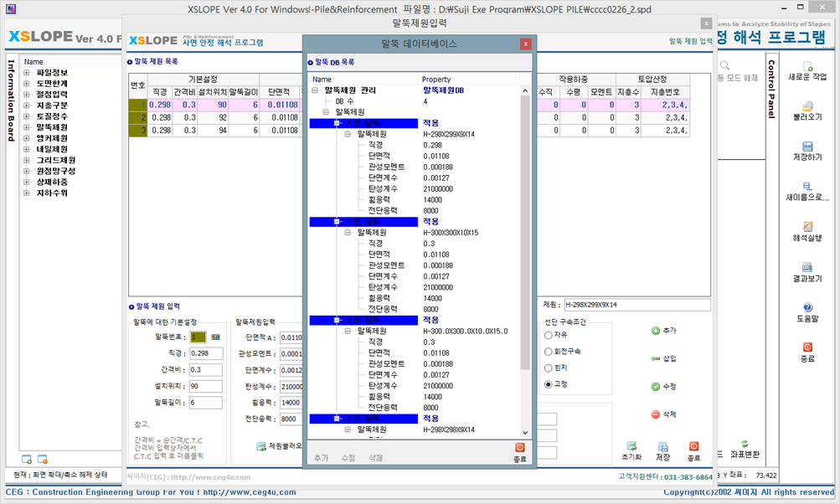
Task: Expand the 절점입력 tree node
Action: (x=26, y=95)
